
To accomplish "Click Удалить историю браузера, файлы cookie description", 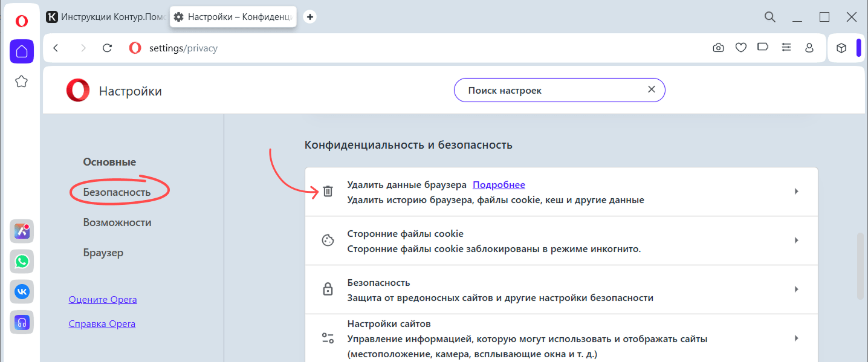I will 496,199.
